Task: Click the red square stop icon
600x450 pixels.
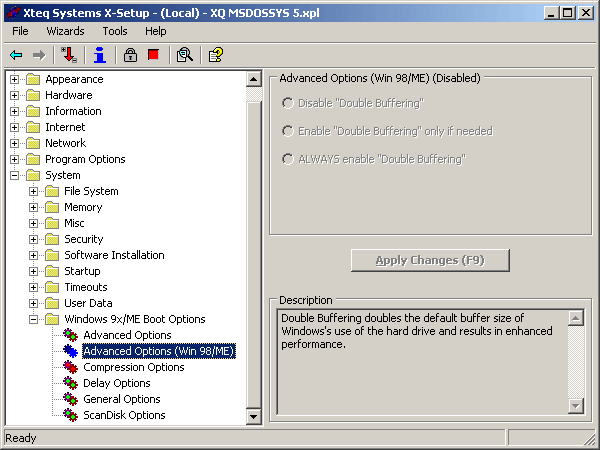Action: 153,55
